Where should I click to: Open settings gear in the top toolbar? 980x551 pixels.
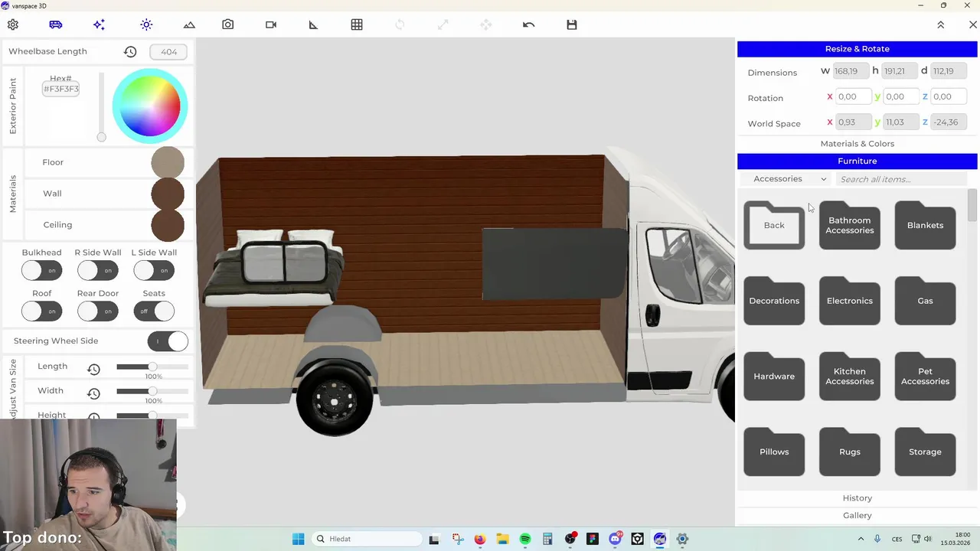(x=13, y=24)
